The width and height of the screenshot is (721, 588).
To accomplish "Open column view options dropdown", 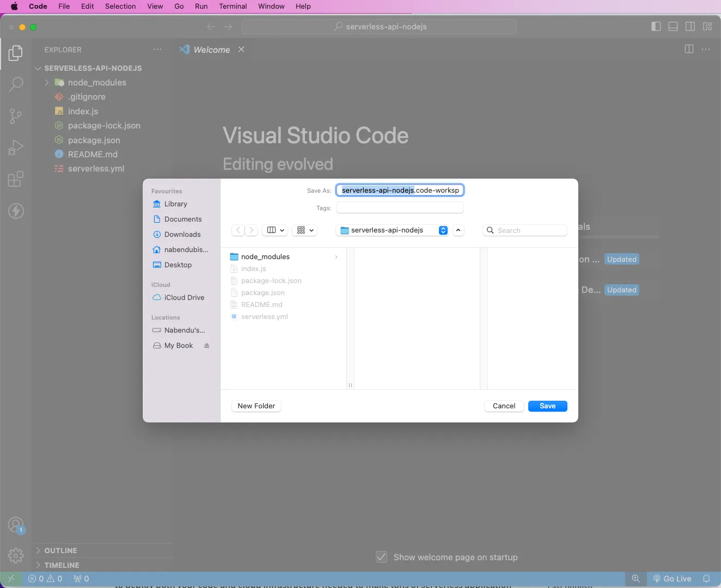I will point(275,230).
